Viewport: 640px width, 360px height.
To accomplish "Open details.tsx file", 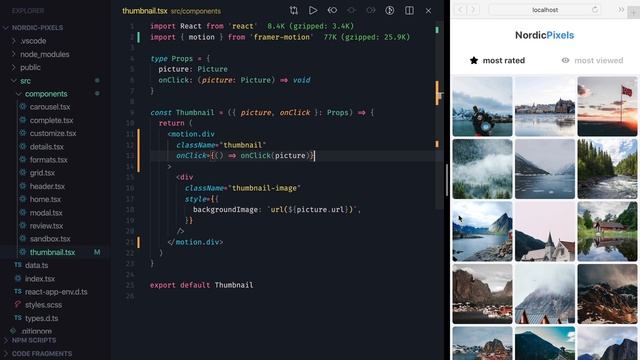I will 47,147.
